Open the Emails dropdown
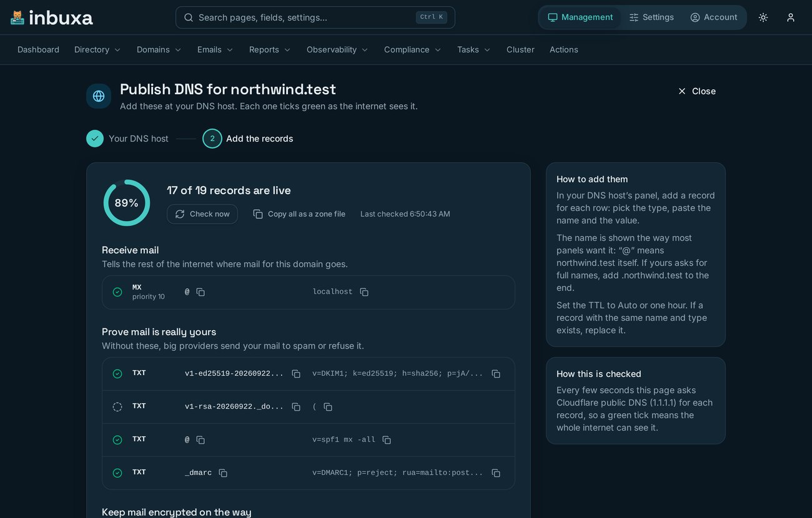 [215, 49]
